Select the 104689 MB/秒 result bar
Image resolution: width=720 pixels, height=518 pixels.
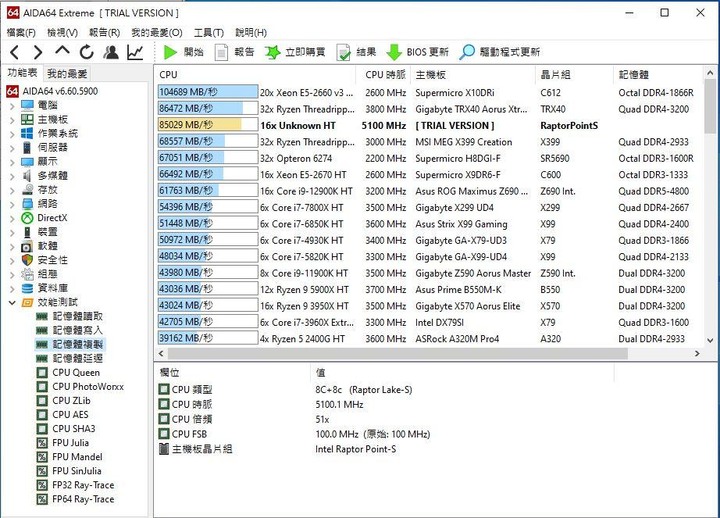point(208,92)
